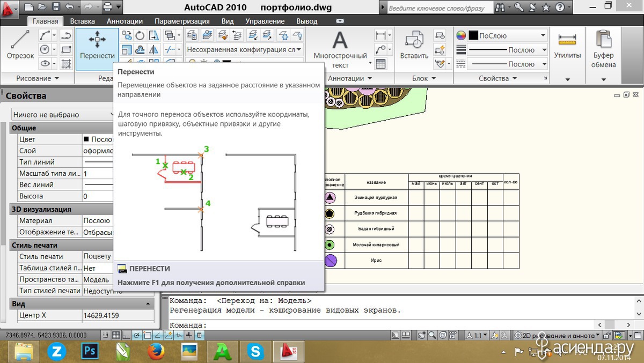Open the Ничего не выбрано selection dropdown
The height and width of the screenshot is (363, 644).
[x=63, y=115]
